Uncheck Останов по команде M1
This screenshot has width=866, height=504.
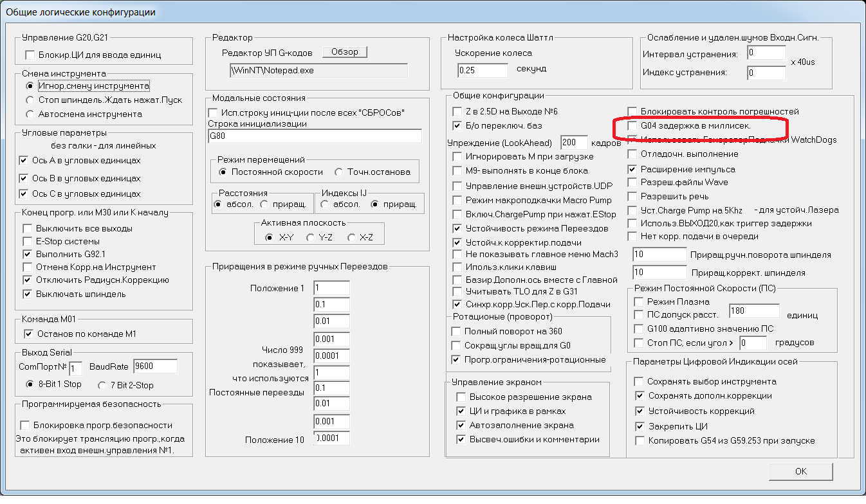point(28,334)
